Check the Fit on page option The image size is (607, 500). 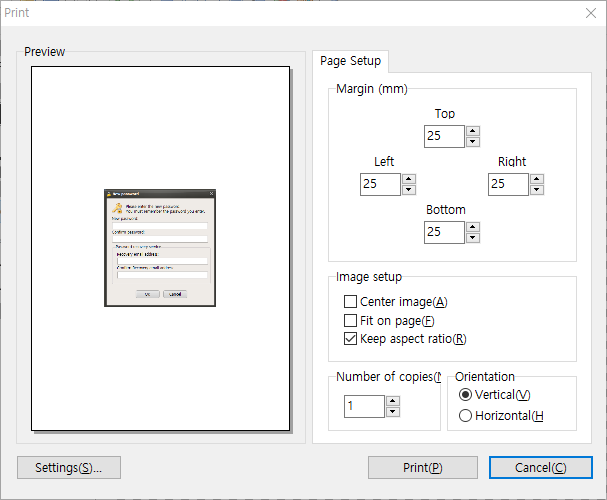pyautogui.click(x=350, y=321)
